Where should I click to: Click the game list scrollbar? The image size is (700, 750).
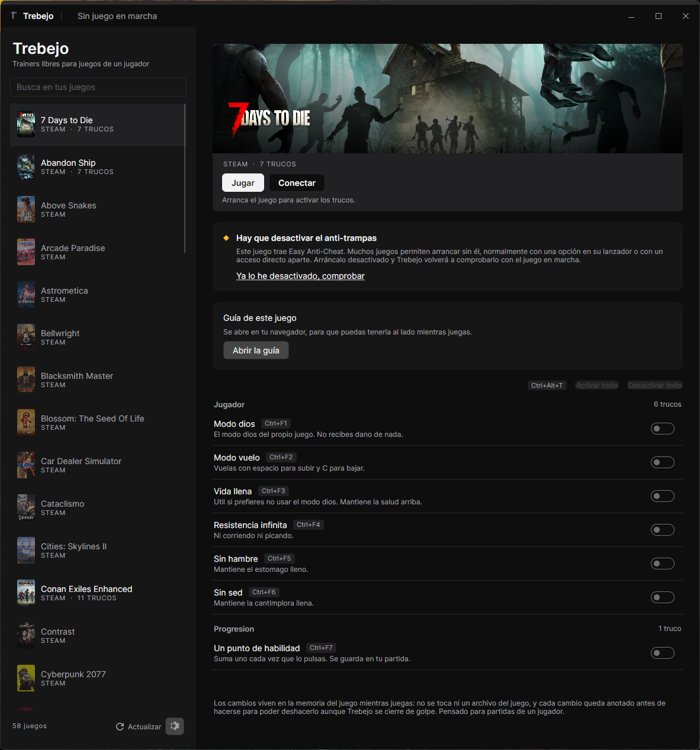(185, 178)
